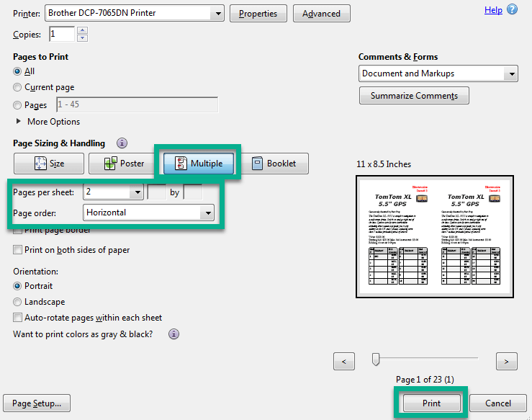Open Comments & Forms dropdown

[511, 73]
